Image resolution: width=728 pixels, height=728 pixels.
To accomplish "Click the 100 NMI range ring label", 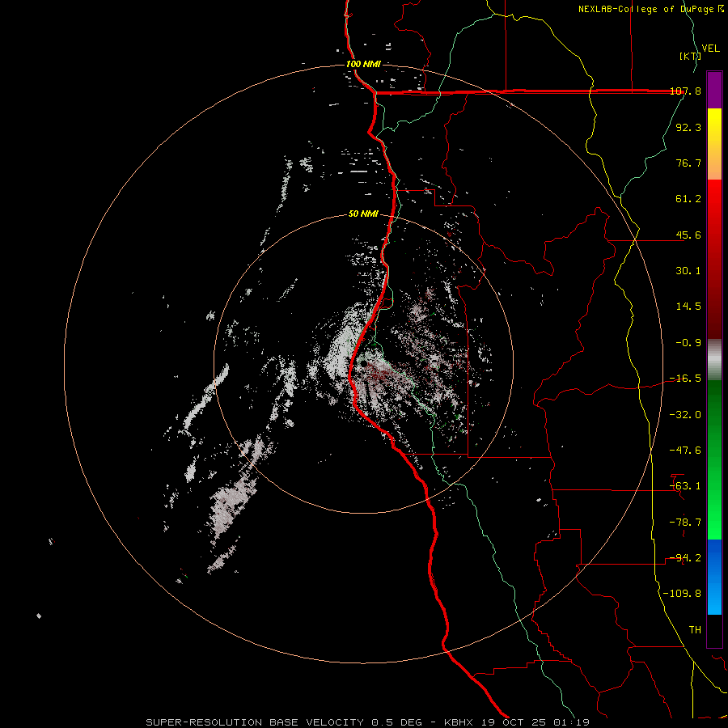I will [363, 64].
